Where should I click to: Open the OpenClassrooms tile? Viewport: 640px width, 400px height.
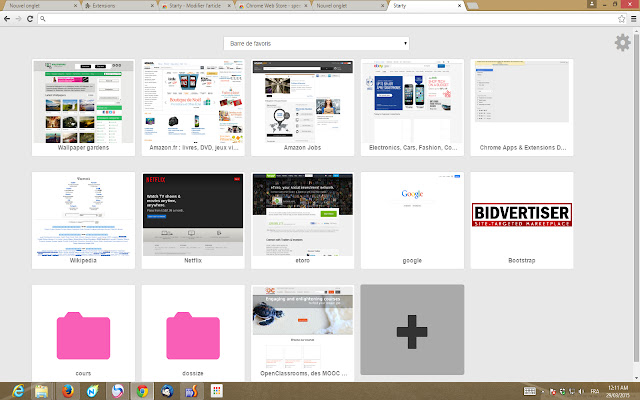pyautogui.click(x=302, y=333)
